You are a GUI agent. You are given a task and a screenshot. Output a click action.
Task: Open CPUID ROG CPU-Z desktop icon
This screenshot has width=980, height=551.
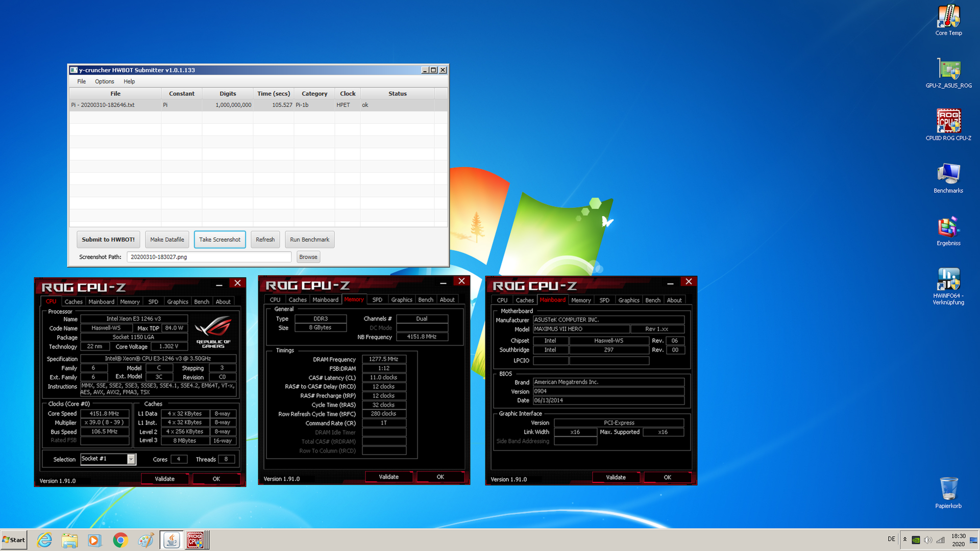(948, 126)
